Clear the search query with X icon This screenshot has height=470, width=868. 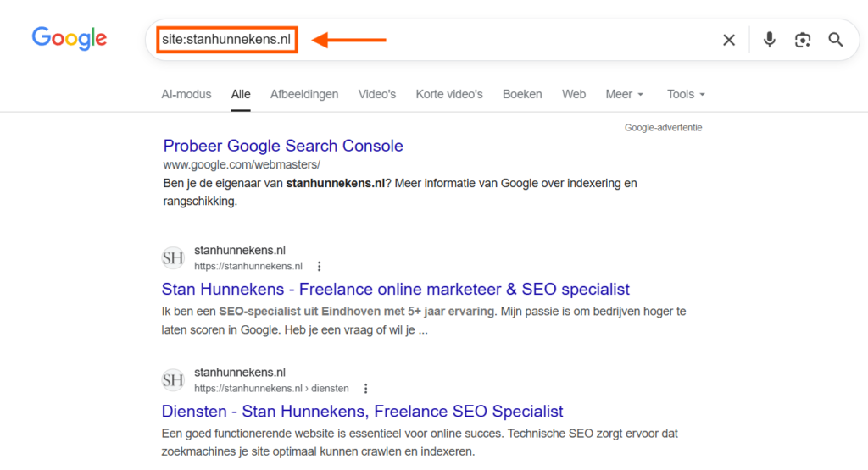(729, 40)
